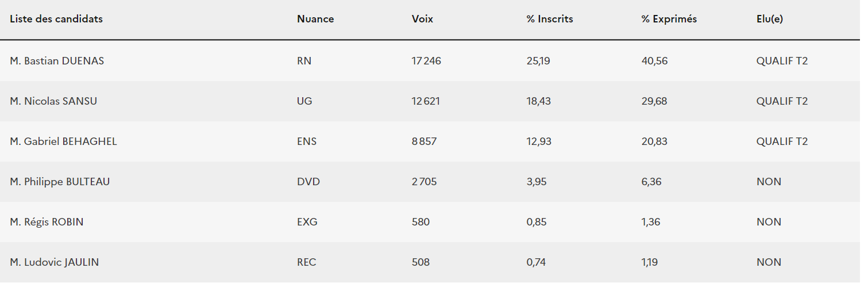Click the "Nuance" column header
Screen dimensions: 868x283
pos(315,19)
